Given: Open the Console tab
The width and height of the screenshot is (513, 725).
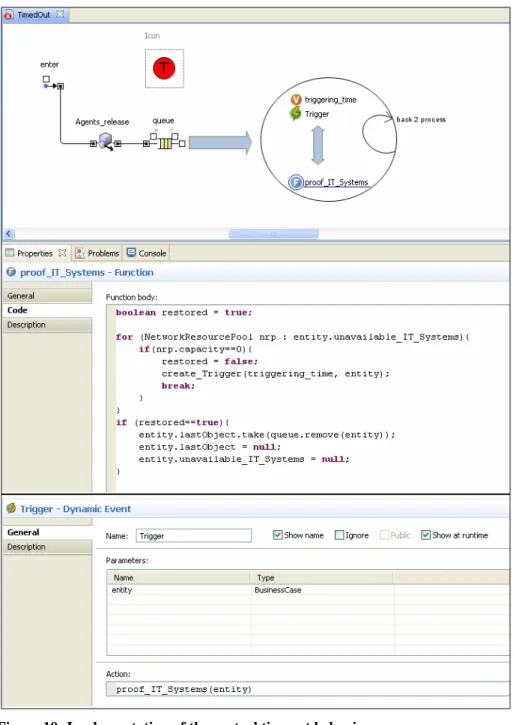Looking at the screenshot, I should pyautogui.click(x=147, y=253).
